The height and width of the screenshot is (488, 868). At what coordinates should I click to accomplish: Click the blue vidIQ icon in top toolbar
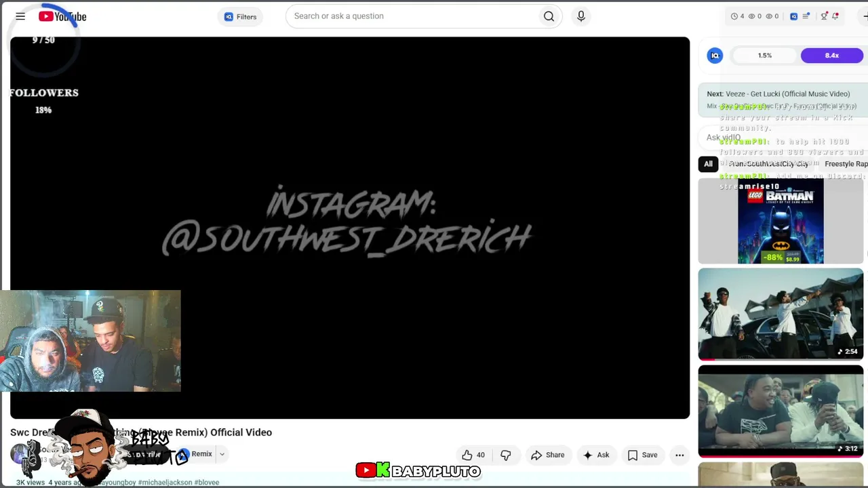coord(794,16)
